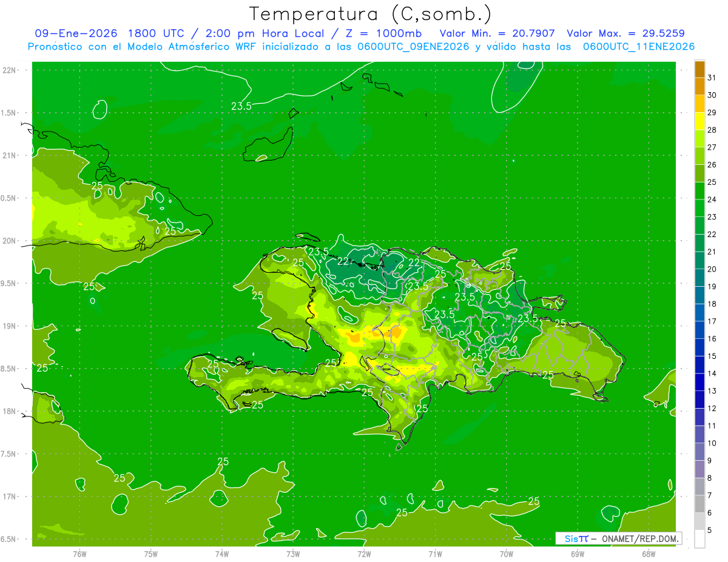Click the gray 6 degree legend swatch
Screen dimensions: 728x562
point(699,504)
